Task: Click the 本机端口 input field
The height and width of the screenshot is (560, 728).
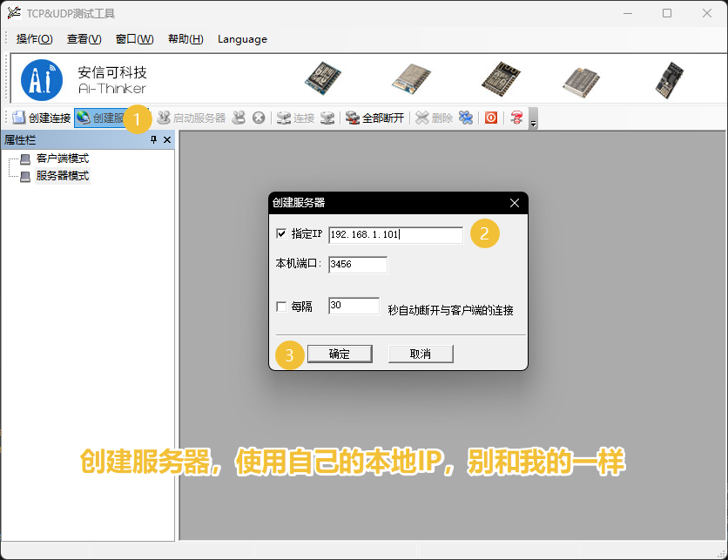Action: [x=357, y=264]
